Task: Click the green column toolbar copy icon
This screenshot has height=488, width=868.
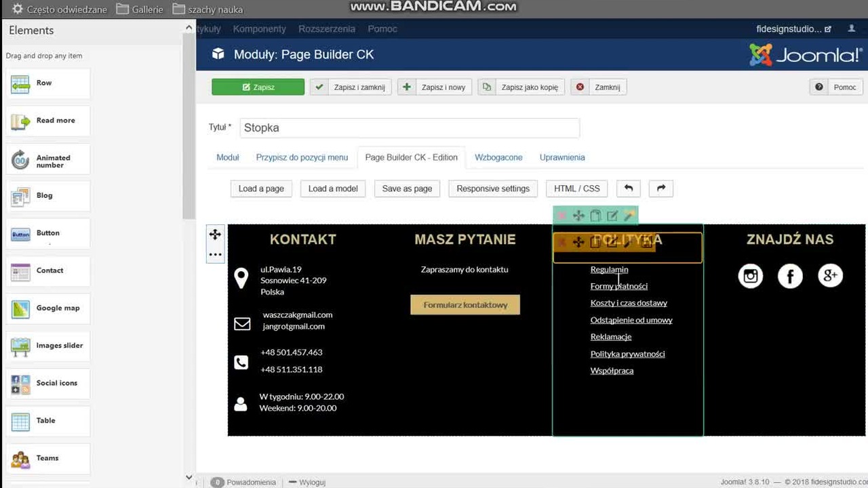Action: point(595,216)
